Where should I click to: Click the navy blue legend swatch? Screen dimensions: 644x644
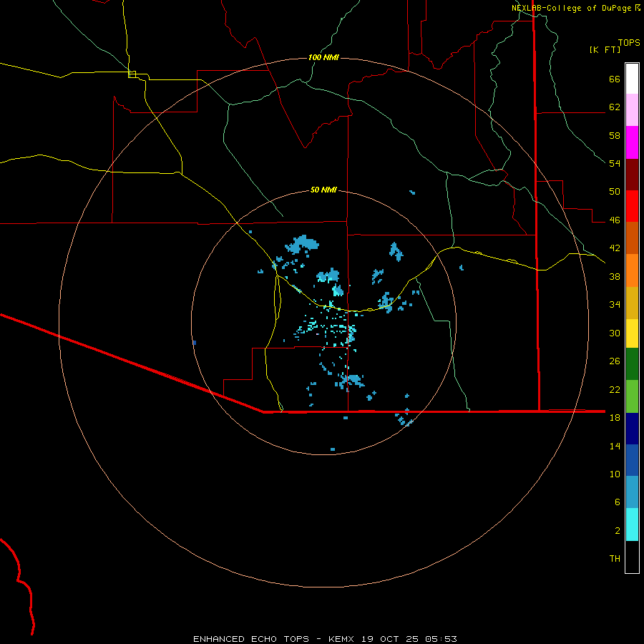pyautogui.click(x=632, y=429)
